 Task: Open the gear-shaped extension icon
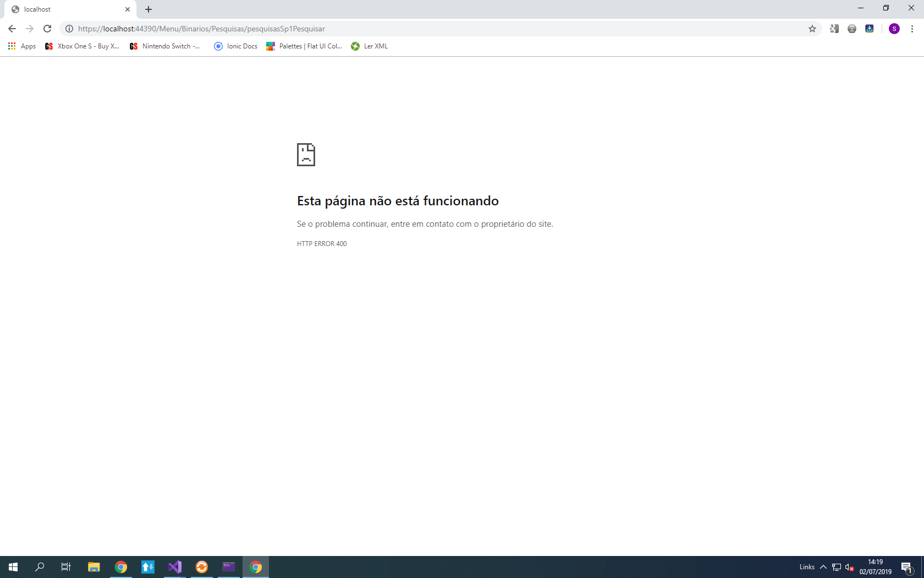852,29
